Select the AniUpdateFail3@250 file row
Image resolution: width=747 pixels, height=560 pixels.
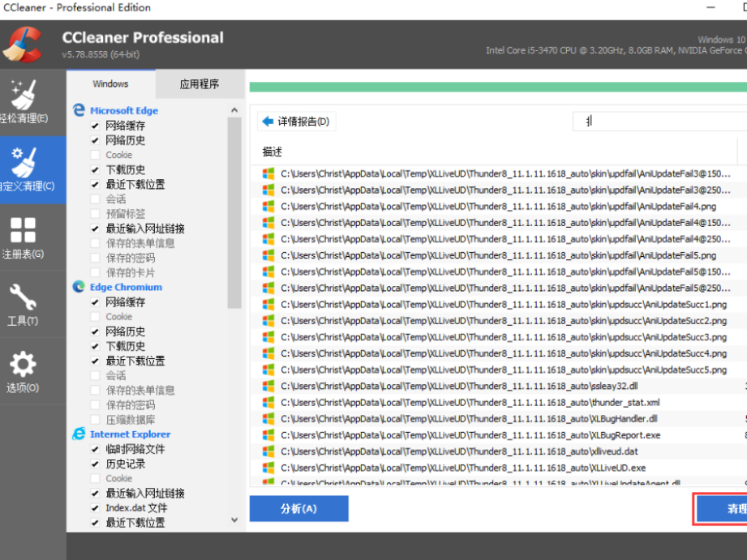(x=498, y=190)
